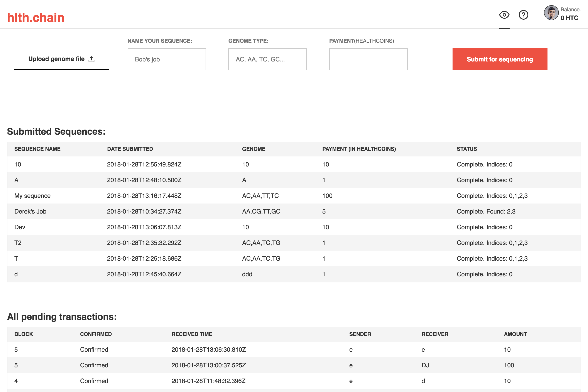Click the Received Time column header
588x392 pixels.
pos(192,334)
